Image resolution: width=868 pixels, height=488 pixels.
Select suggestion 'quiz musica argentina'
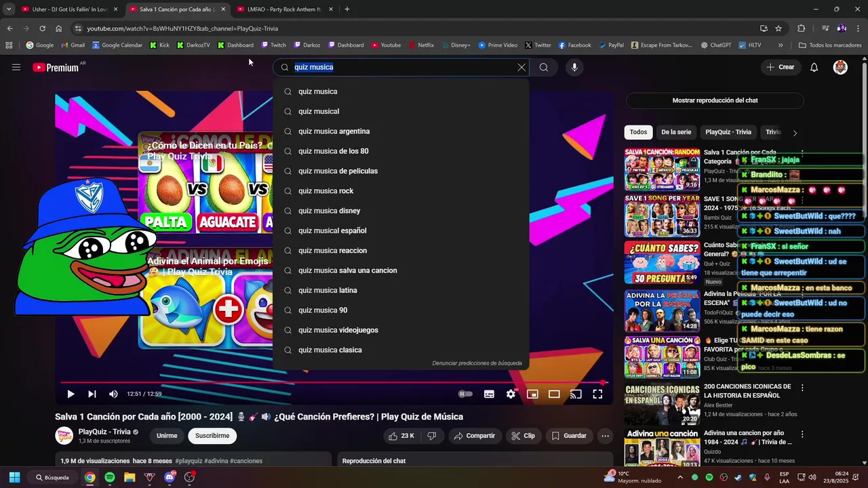[x=401, y=131]
